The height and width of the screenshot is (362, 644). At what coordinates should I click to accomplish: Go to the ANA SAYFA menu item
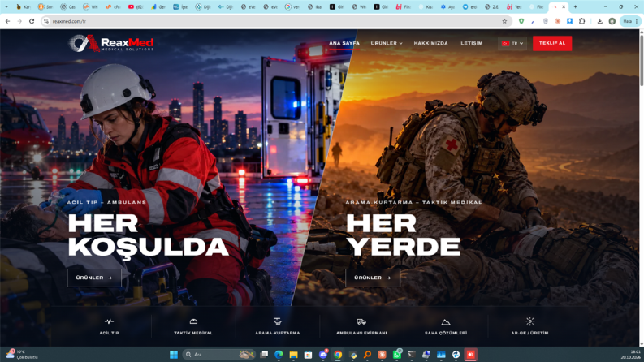point(344,43)
